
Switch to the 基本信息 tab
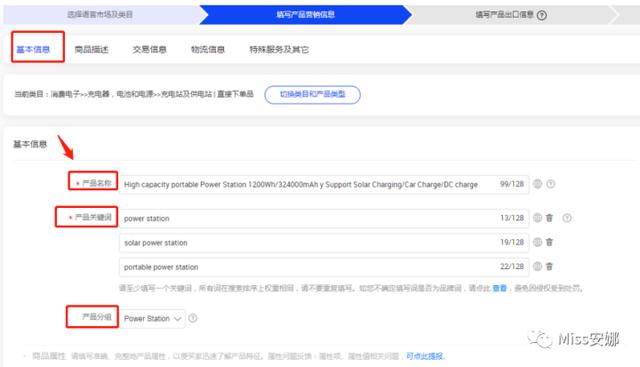click(x=33, y=49)
